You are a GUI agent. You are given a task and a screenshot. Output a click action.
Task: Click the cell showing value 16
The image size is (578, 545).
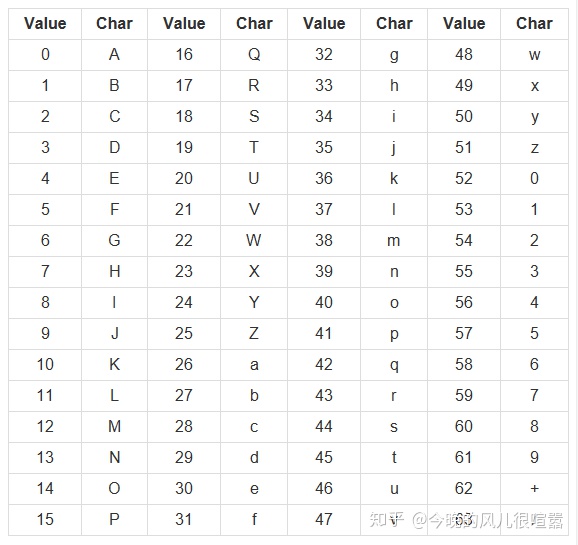pyautogui.click(x=184, y=55)
